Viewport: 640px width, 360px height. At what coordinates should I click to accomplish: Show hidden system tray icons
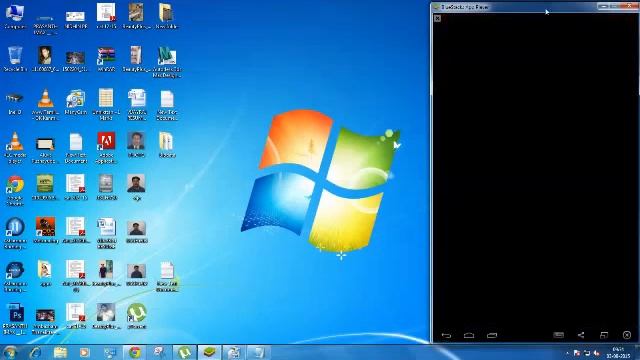567,353
